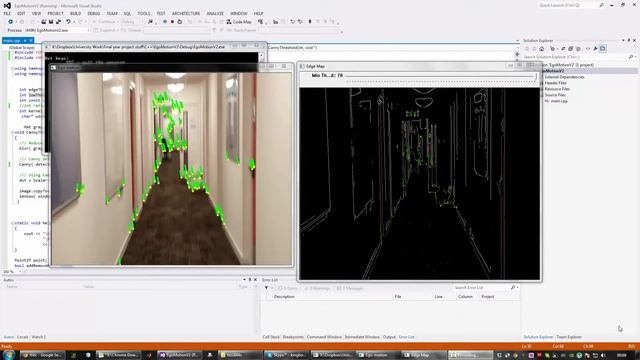Click the Quick Launch search box

tap(571, 5)
